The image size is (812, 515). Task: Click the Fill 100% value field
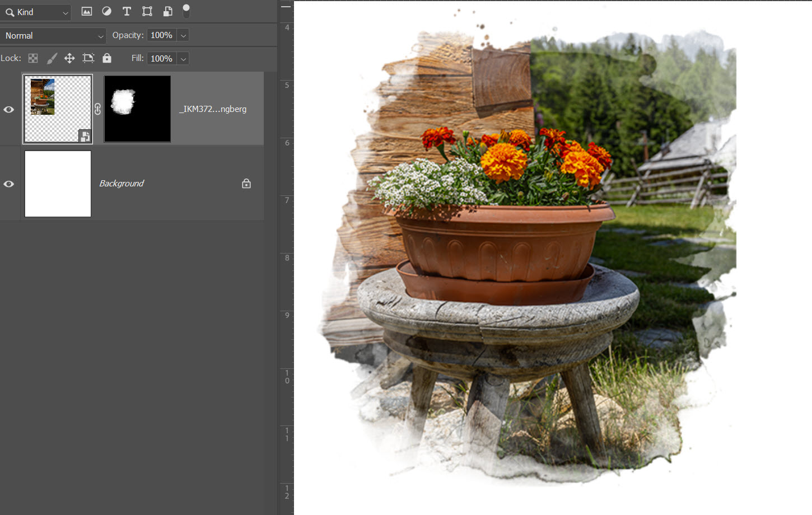[162, 59]
